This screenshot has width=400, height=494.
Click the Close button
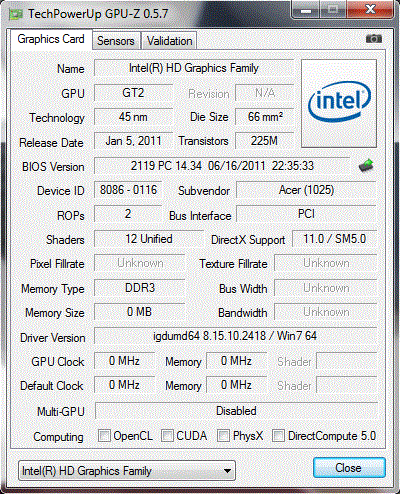coord(349,468)
